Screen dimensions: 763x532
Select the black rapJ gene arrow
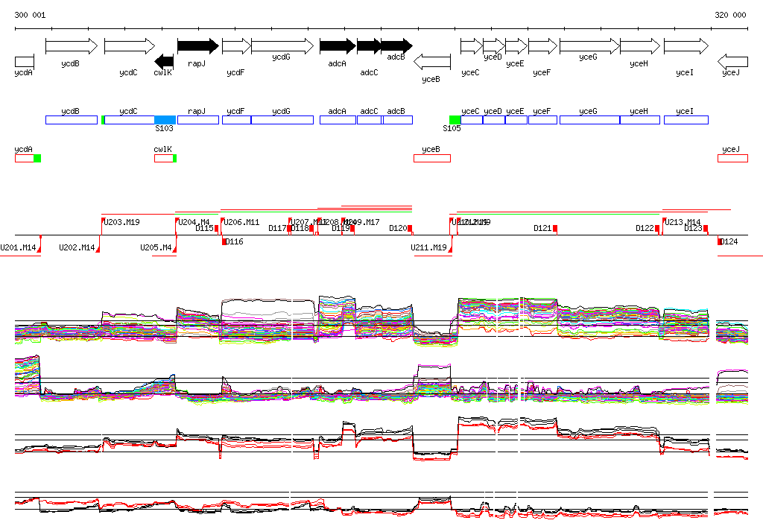point(198,46)
